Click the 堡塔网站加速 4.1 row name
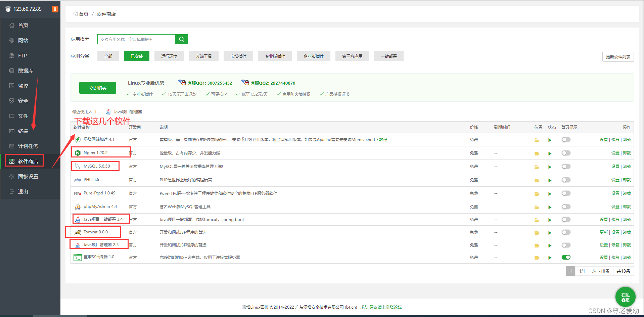 pyautogui.click(x=99, y=139)
